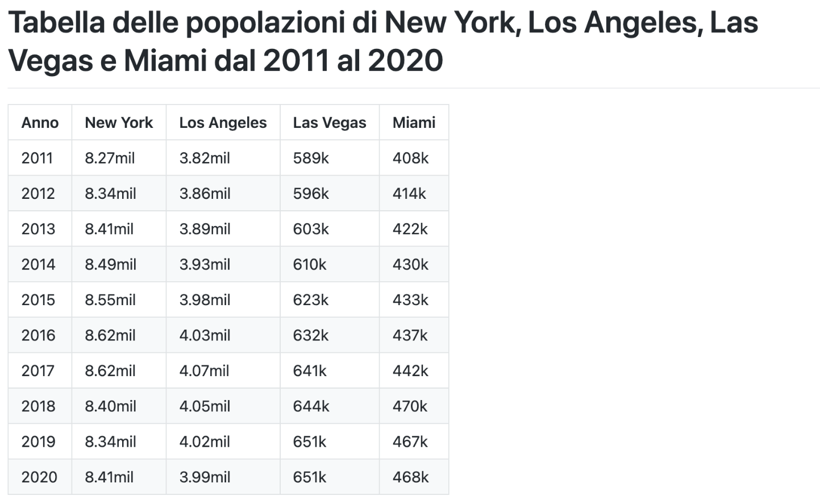
Task: Click New York's 8.40mil cell
Action: pos(110,406)
